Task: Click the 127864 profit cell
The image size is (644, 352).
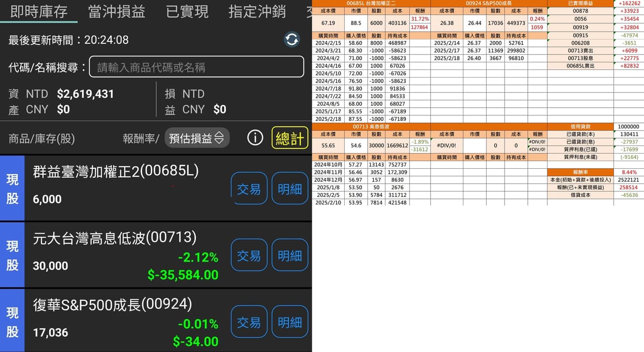Action: pyautogui.click(x=420, y=27)
